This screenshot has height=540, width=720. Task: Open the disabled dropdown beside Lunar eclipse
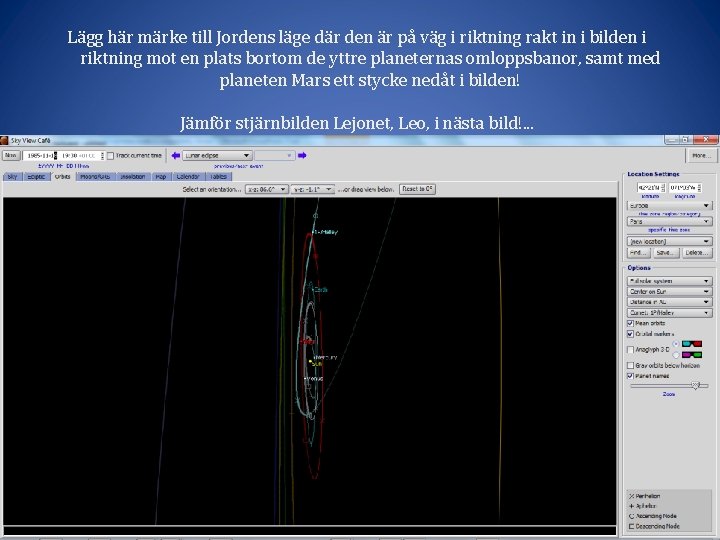274,156
